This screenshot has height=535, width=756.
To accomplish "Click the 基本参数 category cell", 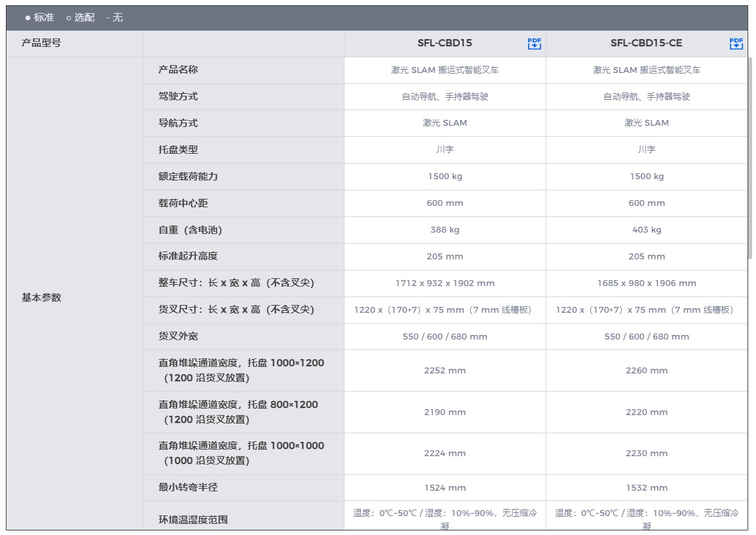I will [41, 297].
